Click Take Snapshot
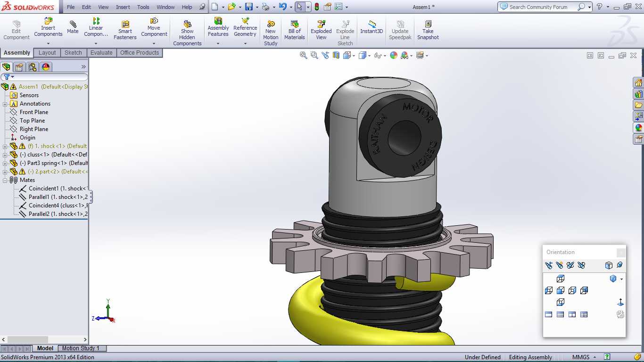Screen dimensions: 644x362 click(428, 30)
